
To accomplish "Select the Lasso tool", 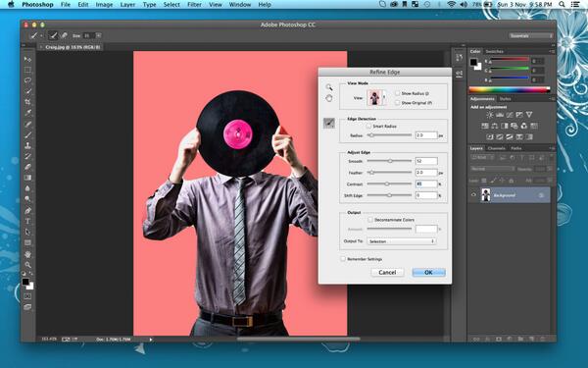I will tap(27, 80).
